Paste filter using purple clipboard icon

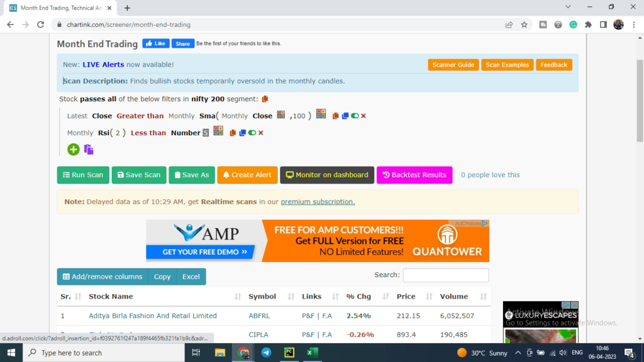click(x=89, y=150)
